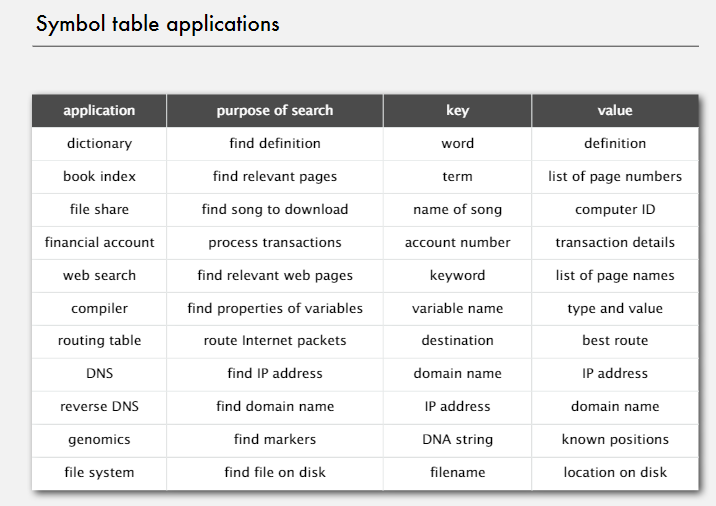Click the 'location on disk' value cell
This screenshot has width=716, height=506.
(x=615, y=472)
